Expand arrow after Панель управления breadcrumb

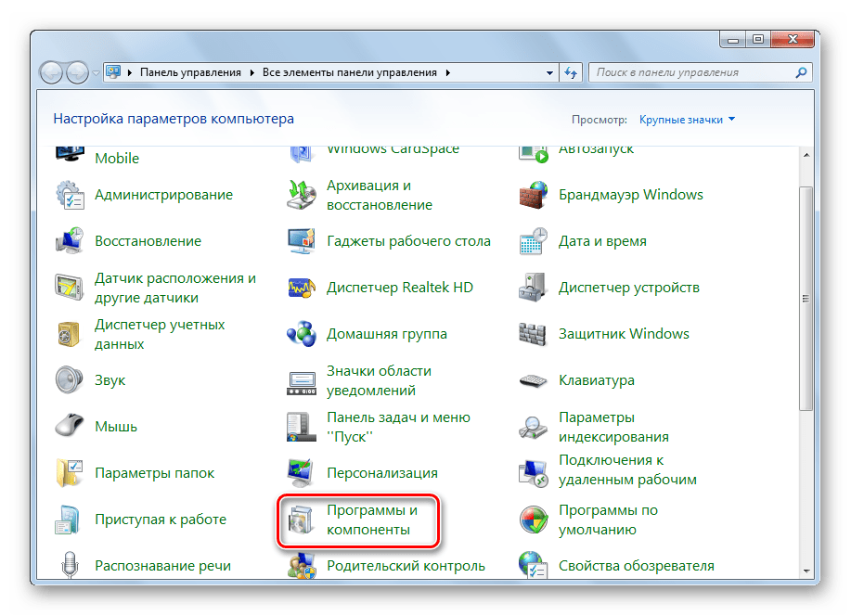(x=251, y=72)
